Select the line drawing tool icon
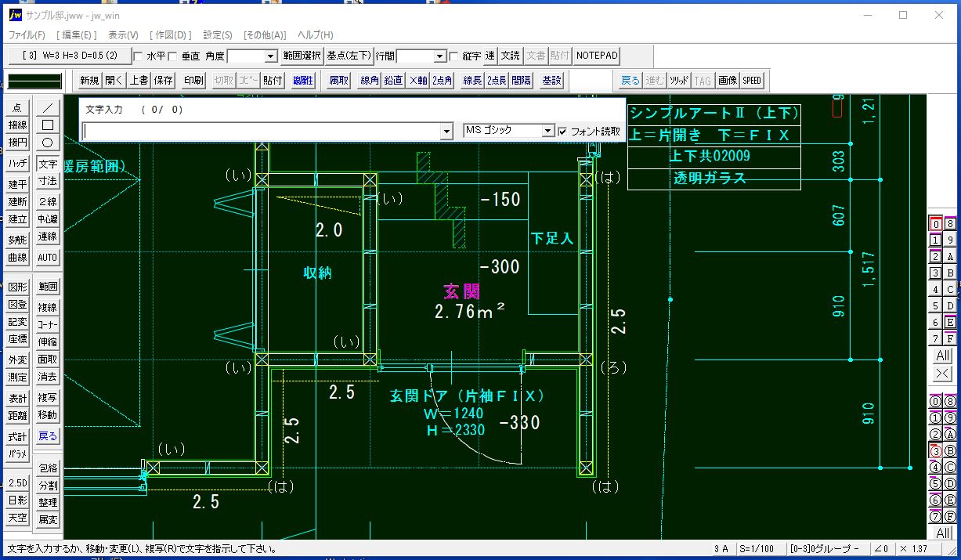This screenshot has height=560, width=961. [48, 107]
